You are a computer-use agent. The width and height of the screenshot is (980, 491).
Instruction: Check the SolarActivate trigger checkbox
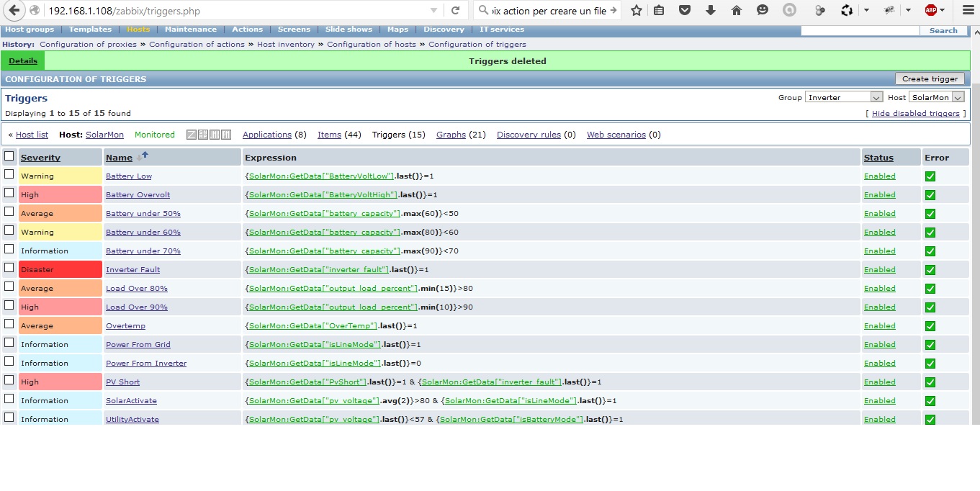9,399
